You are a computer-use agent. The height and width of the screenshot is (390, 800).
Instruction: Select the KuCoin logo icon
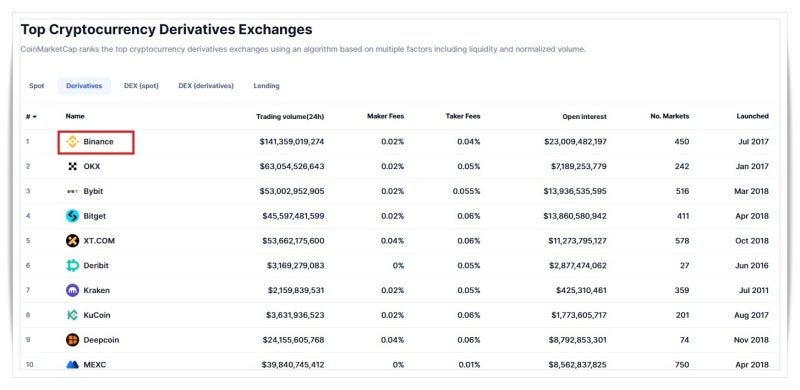pos(72,315)
